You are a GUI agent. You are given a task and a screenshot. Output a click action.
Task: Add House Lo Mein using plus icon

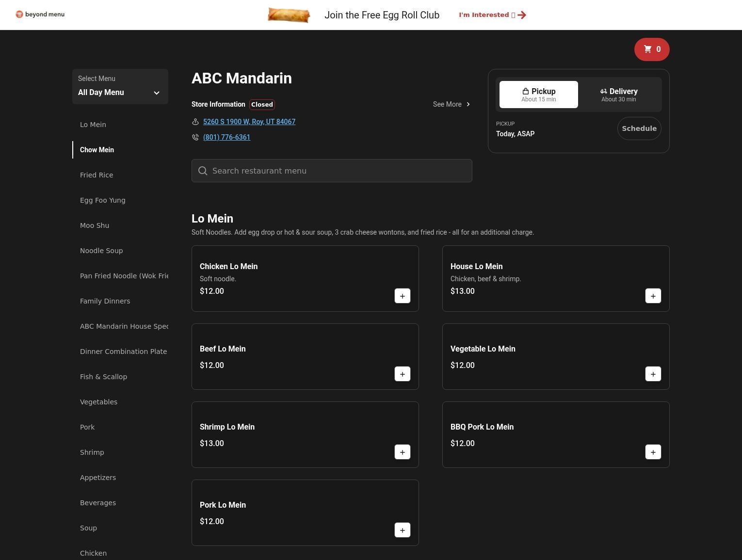pyautogui.click(x=653, y=296)
